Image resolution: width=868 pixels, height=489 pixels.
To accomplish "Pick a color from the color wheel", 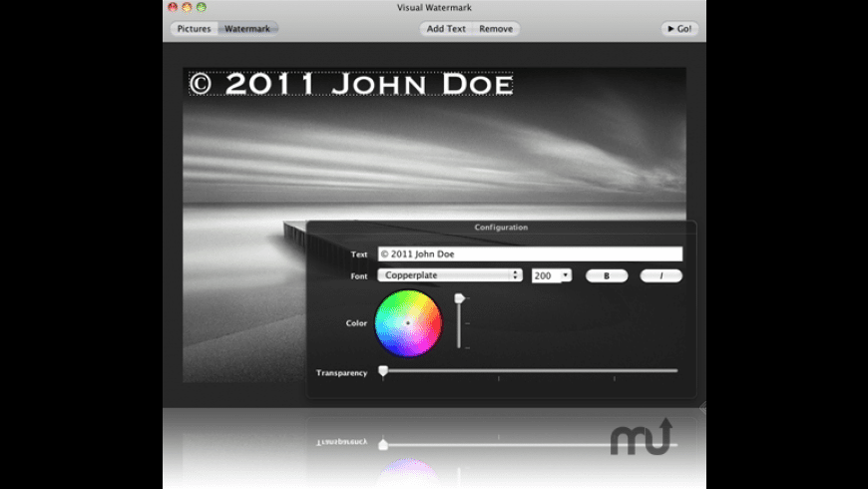I will 408,323.
